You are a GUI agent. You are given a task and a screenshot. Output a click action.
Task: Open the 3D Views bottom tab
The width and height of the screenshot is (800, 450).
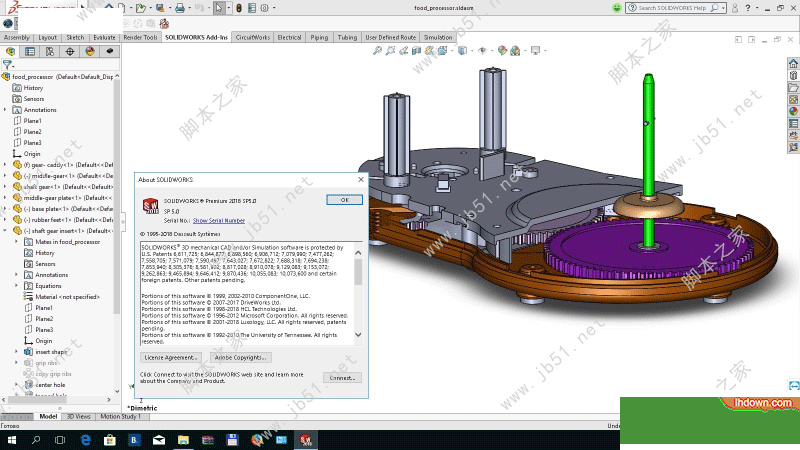coord(79,416)
